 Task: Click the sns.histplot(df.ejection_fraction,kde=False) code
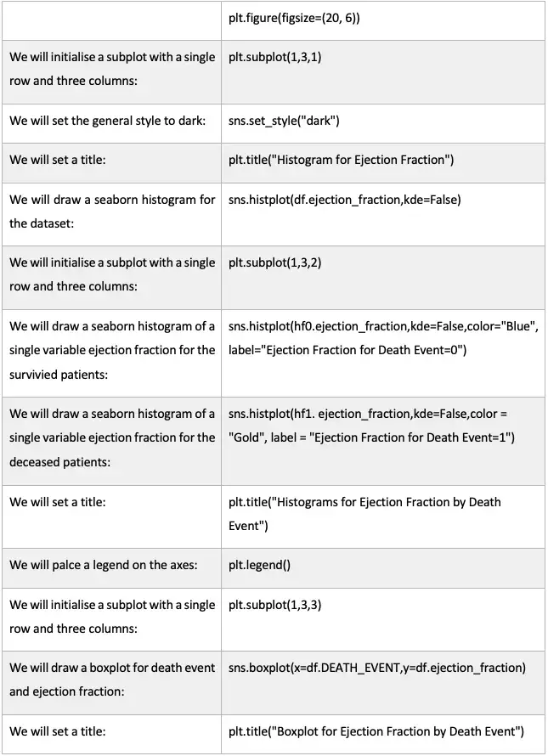click(x=345, y=200)
